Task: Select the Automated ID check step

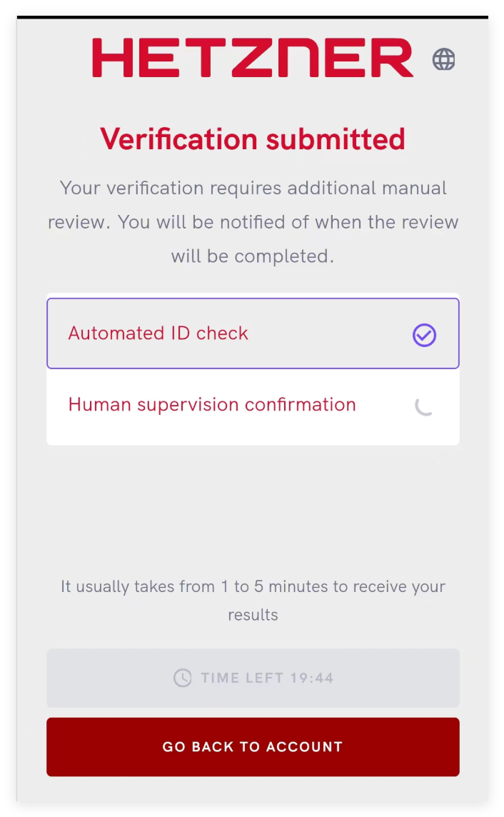Action: click(x=253, y=334)
